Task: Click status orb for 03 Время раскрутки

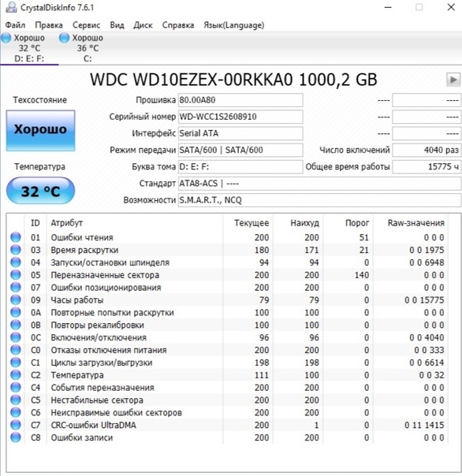Action: click(x=16, y=250)
